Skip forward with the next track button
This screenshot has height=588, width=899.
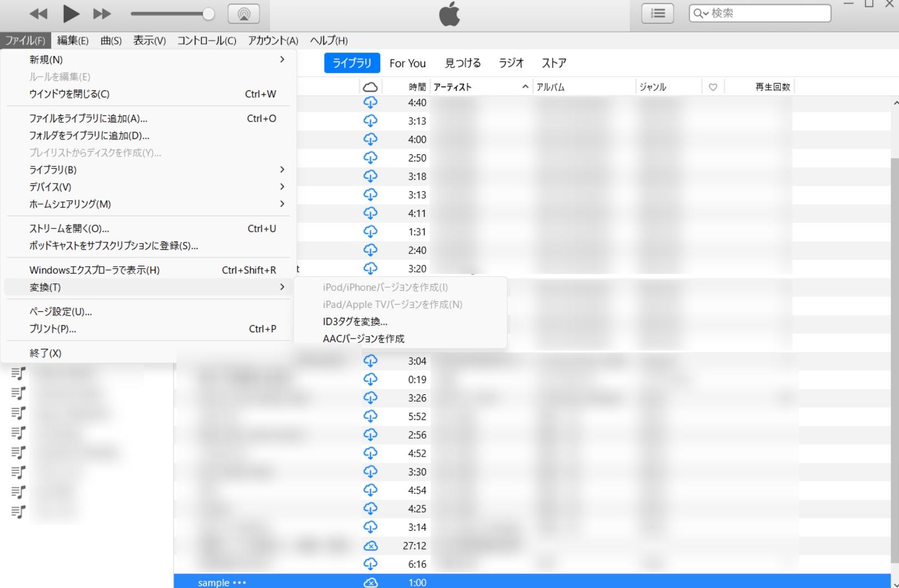pos(102,14)
